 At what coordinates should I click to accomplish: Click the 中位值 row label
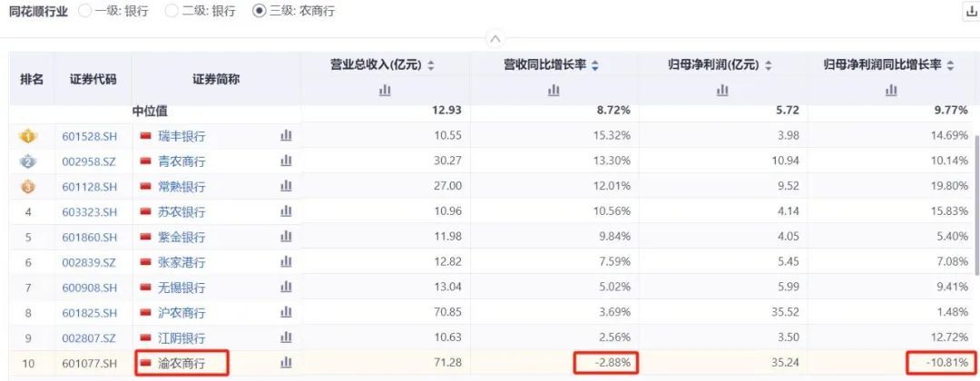pos(150,112)
